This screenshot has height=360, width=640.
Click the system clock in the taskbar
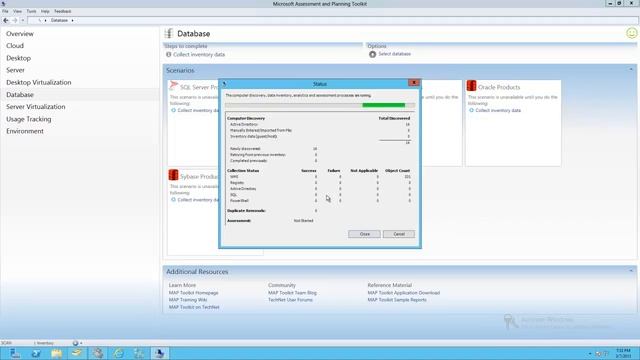click(623, 353)
